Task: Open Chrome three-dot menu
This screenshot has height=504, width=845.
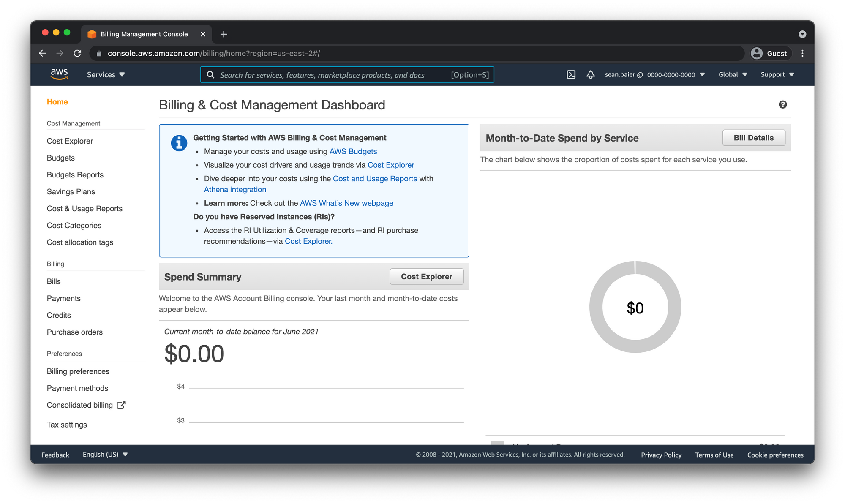Action: (802, 53)
